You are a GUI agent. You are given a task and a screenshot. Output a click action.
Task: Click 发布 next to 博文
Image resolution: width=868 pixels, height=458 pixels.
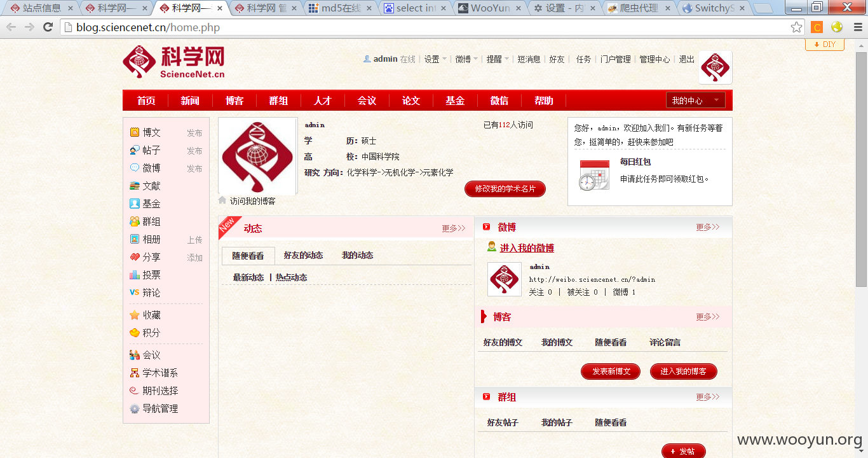(194, 133)
